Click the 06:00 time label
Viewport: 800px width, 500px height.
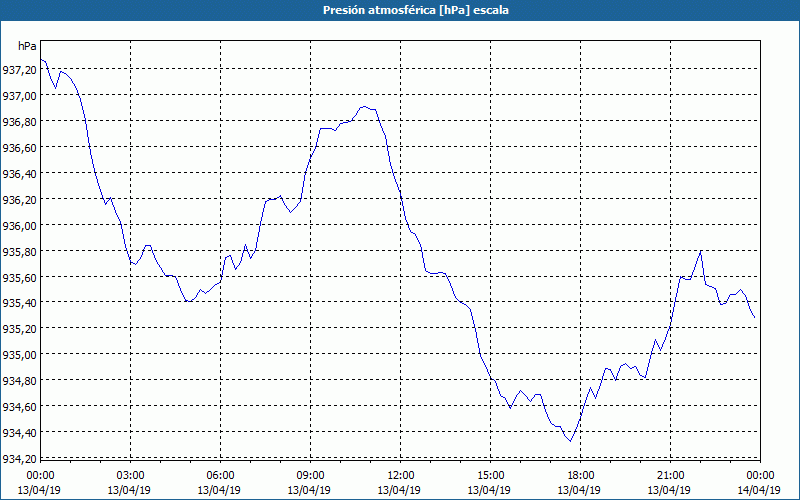(220, 476)
